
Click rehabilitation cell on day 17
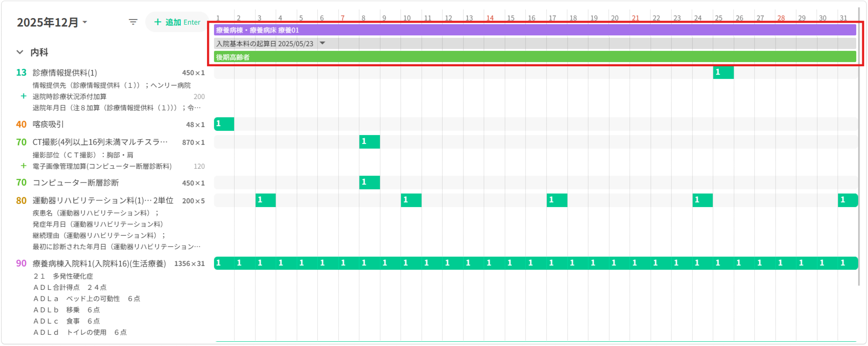tap(557, 200)
